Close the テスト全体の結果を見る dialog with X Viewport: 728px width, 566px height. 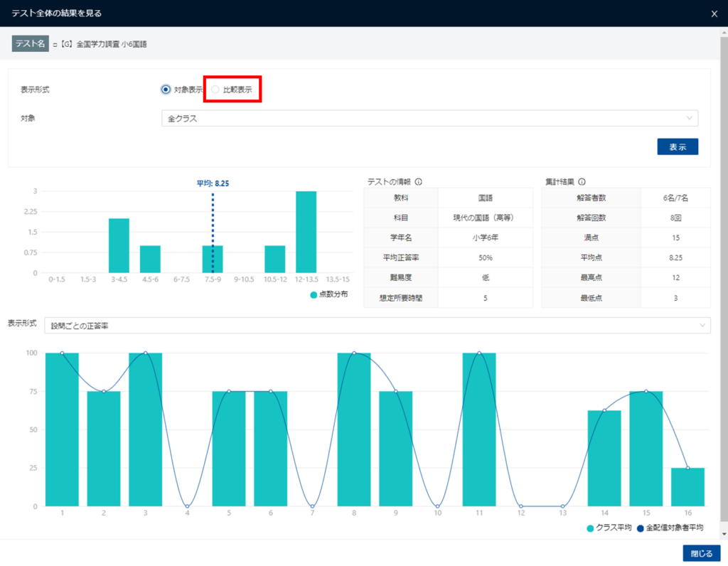click(714, 14)
